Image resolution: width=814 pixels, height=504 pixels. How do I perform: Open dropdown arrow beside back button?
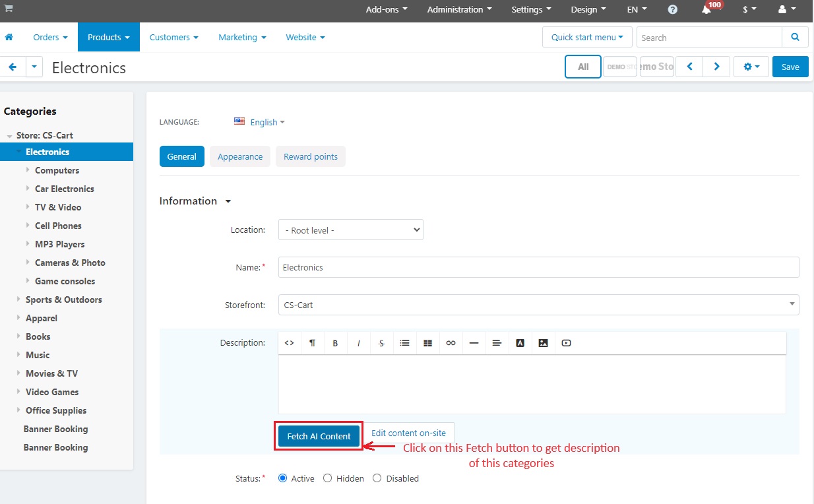(34, 67)
